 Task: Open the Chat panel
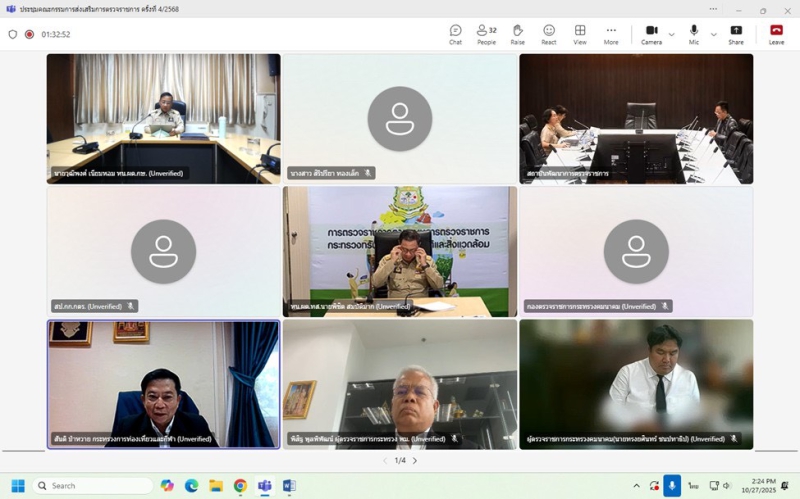click(x=455, y=34)
